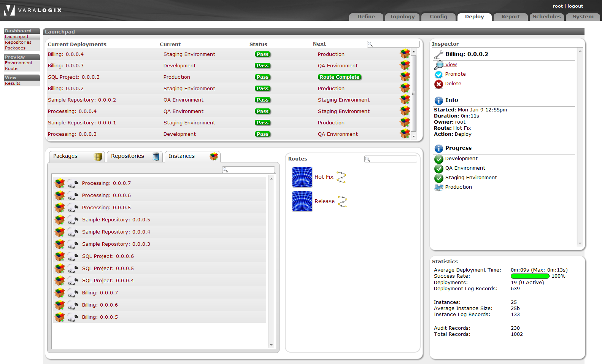This screenshot has width=602, height=364.
Task: Open the Define tab
Action: pos(366,17)
